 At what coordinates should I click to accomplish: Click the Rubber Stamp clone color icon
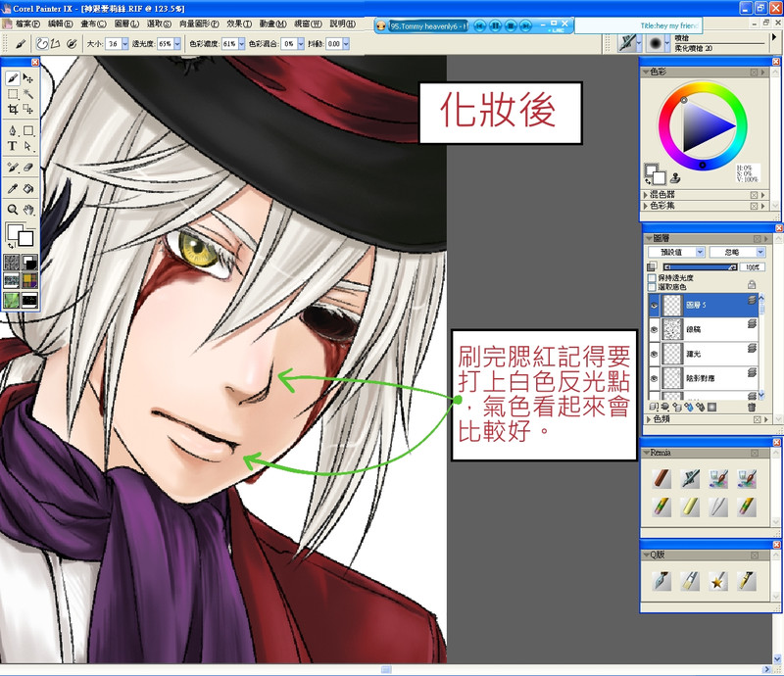(675, 177)
